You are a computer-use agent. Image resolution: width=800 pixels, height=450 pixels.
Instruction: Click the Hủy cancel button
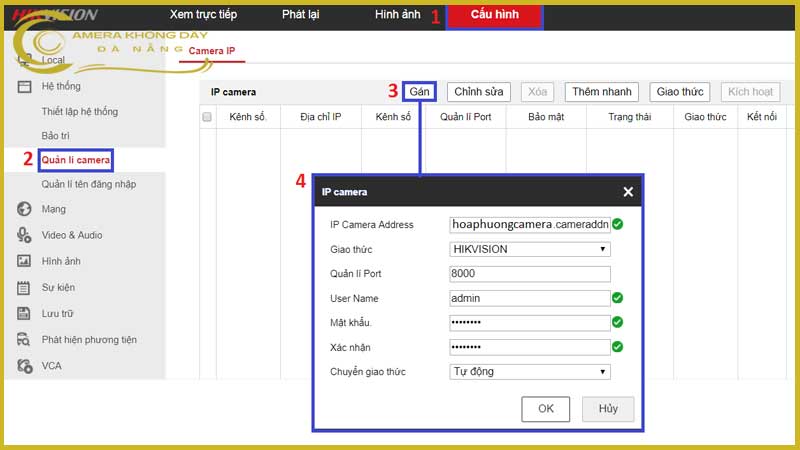click(608, 409)
